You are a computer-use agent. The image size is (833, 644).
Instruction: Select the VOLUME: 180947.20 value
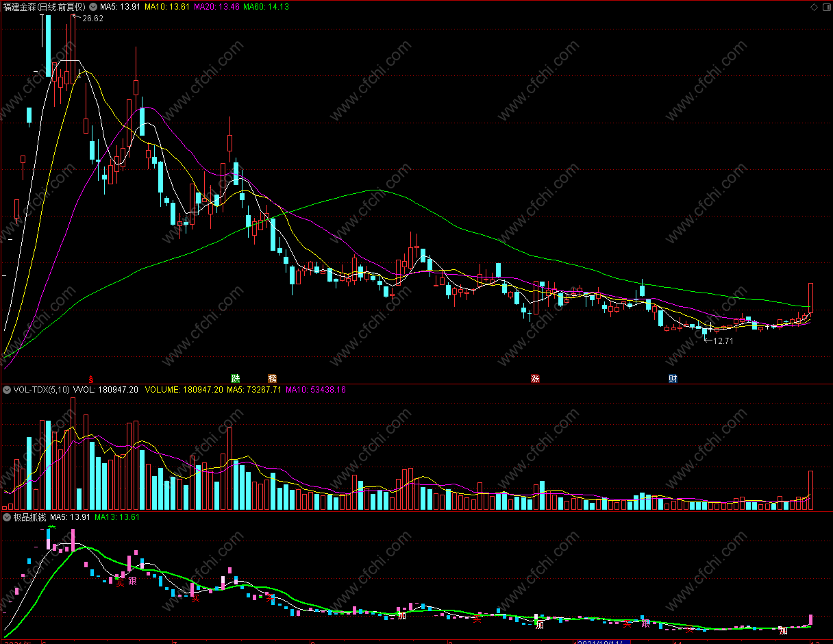184,390
